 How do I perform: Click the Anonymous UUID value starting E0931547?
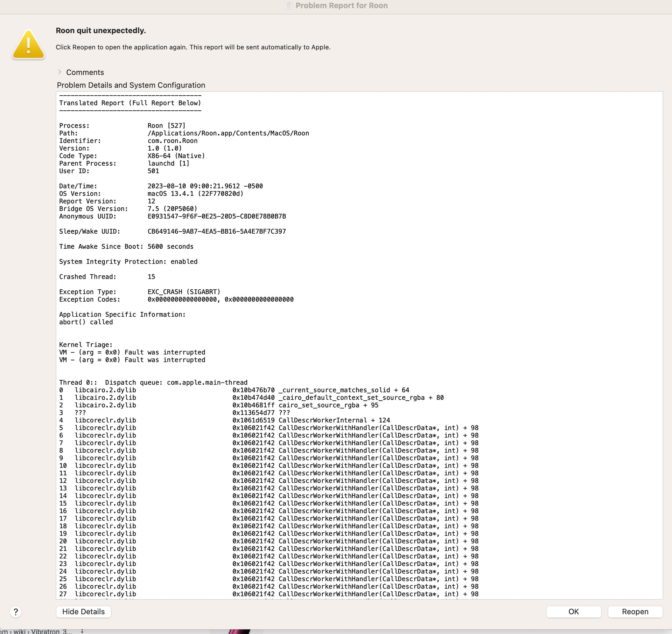[x=217, y=216]
